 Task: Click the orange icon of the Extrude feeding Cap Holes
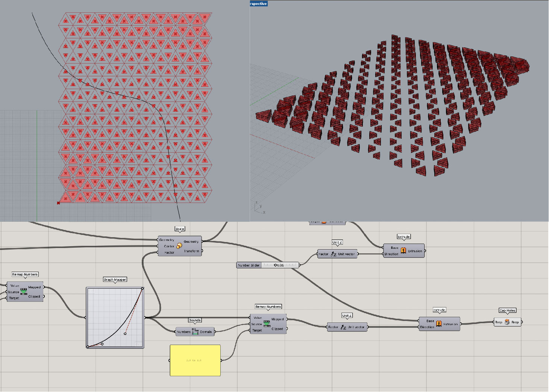click(438, 323)
